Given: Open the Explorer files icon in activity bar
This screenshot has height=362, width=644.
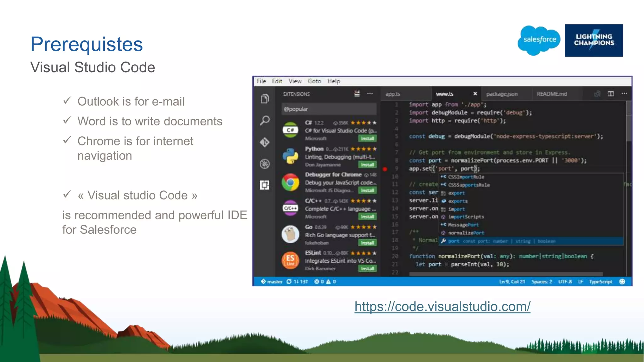Looking at the screenshot, I should click(x=265, y=99).
